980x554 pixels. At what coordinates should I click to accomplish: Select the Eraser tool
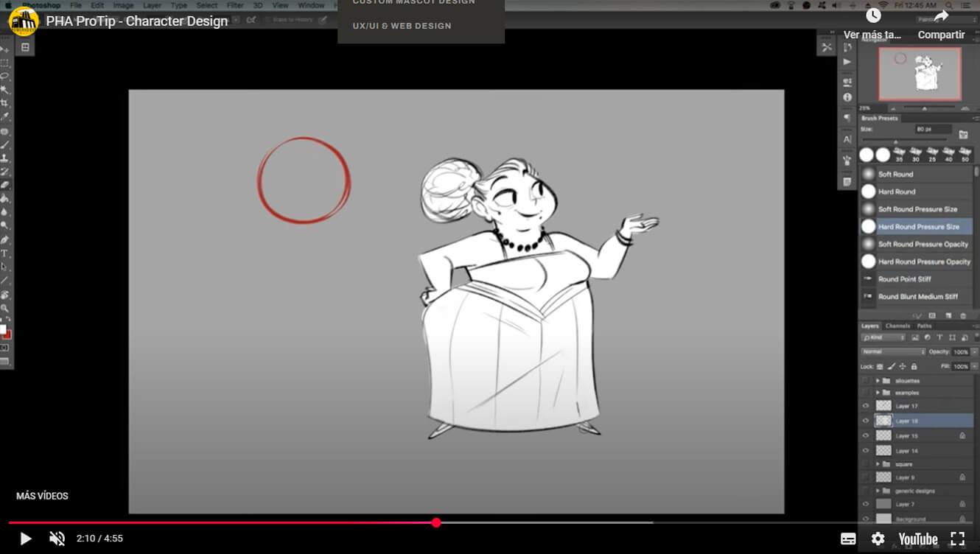[x=5, y=185]
